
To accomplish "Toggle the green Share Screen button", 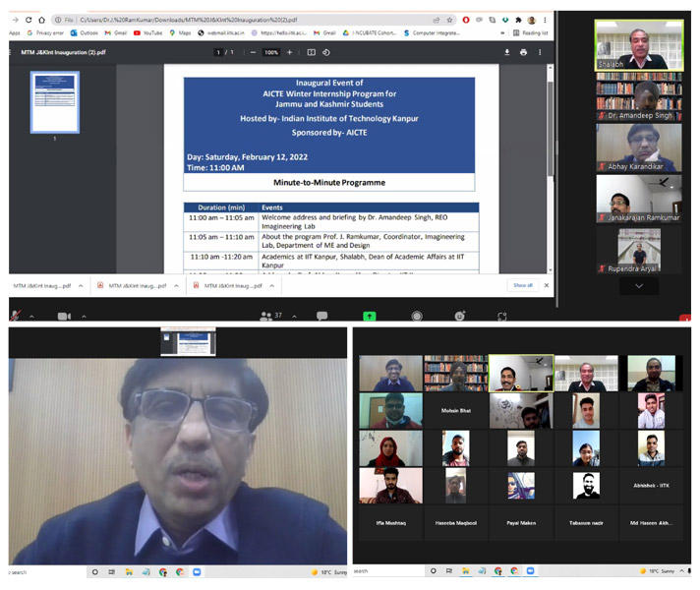I will (x=369, y=317).
